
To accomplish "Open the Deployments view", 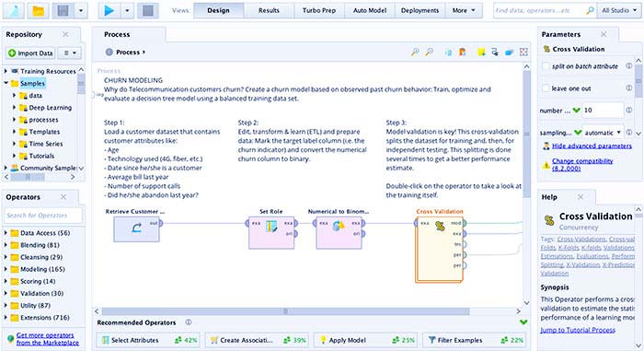I will [420, 10].
